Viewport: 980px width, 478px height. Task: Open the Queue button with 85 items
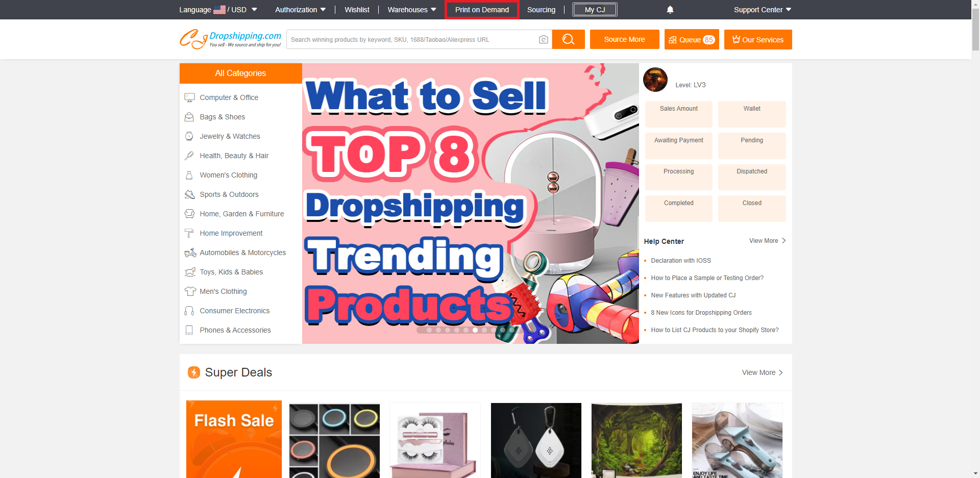[692, 39]
